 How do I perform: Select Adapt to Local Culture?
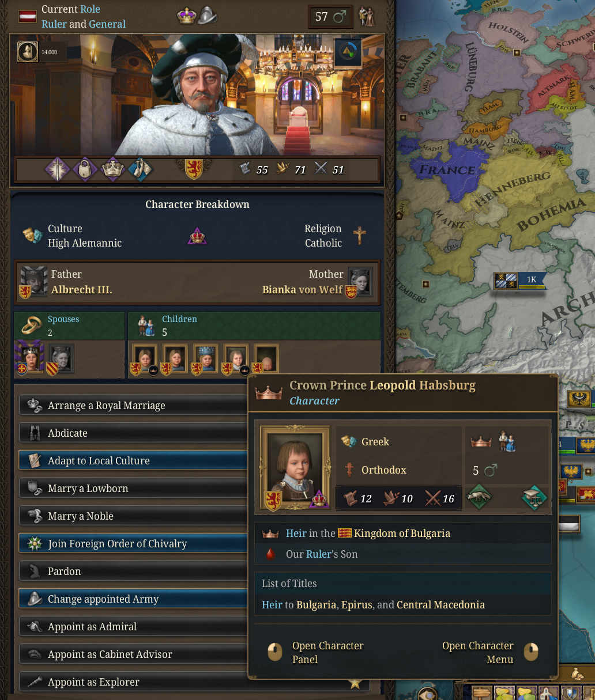133,461
